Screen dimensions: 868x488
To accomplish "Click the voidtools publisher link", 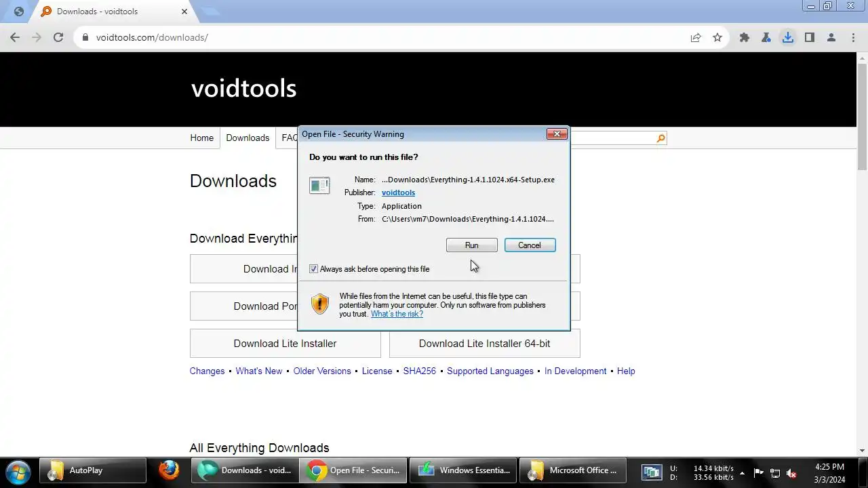I will coord(398,192).
